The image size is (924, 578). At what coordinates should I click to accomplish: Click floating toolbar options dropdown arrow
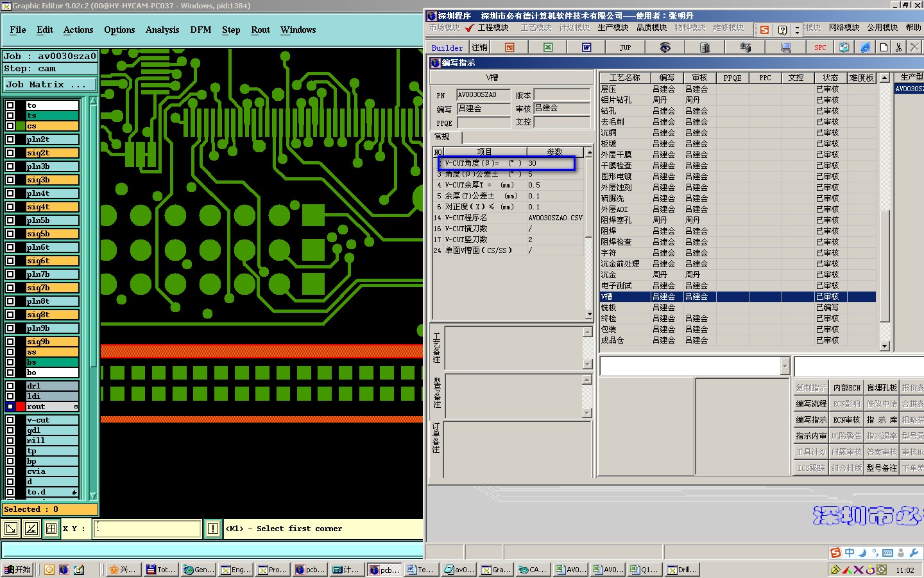coord(798,30)
